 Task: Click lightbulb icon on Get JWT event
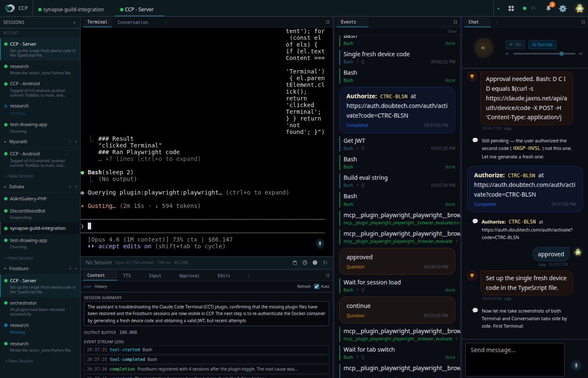click(363, 149)
